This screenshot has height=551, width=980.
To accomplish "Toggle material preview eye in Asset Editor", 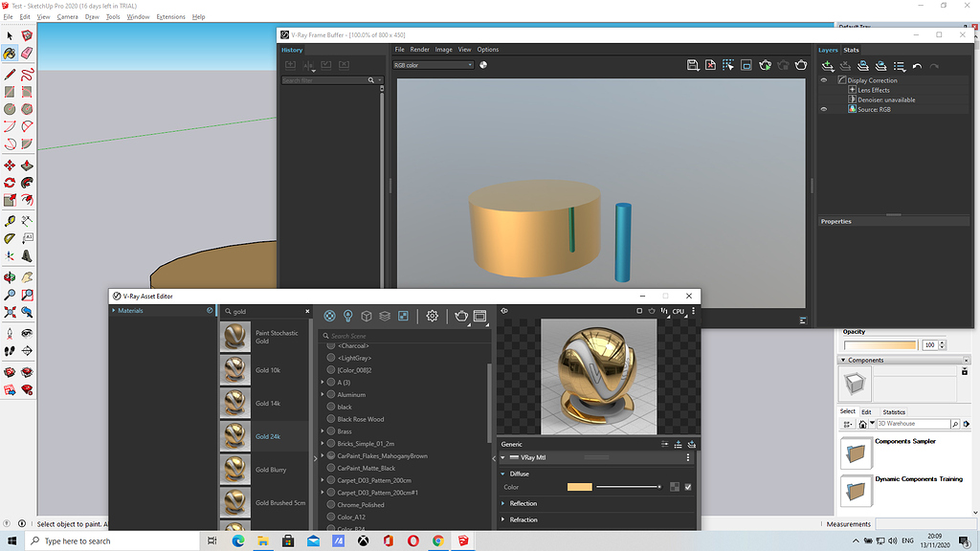I will coord(504,311).
